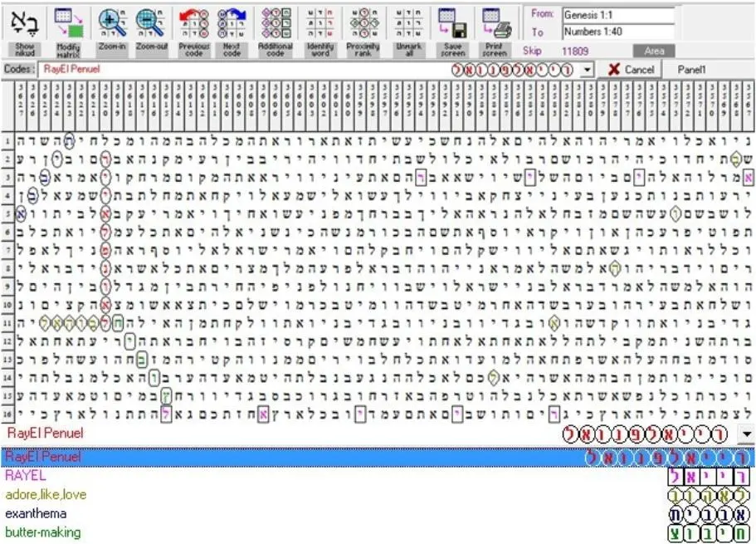Click the Save screen icon

pos(453,23)
